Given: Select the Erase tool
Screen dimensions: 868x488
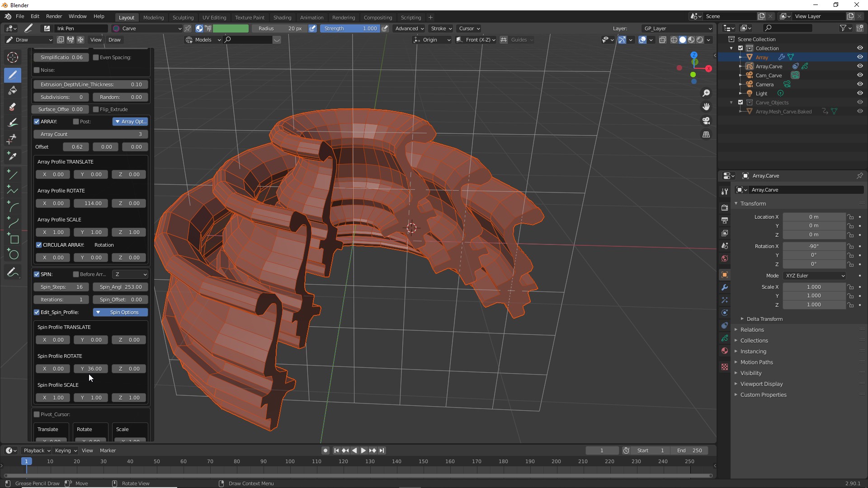Looking at the screenshot, I should [13, 107].
